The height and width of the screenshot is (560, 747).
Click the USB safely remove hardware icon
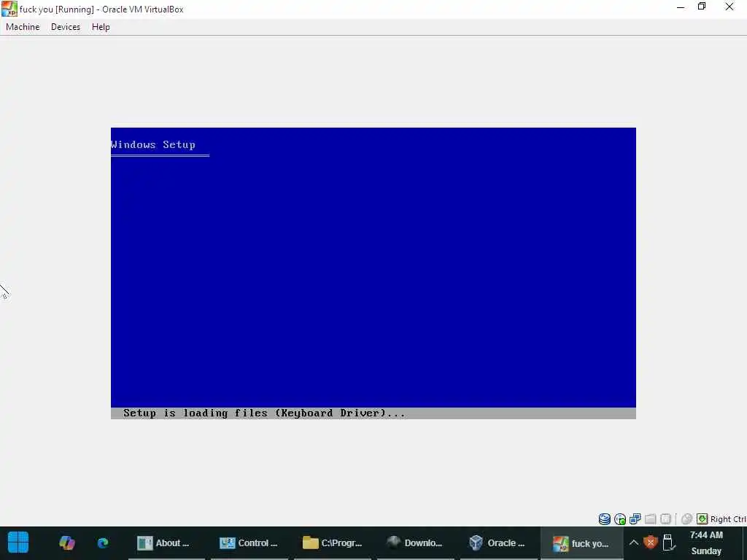click(668, 542)
